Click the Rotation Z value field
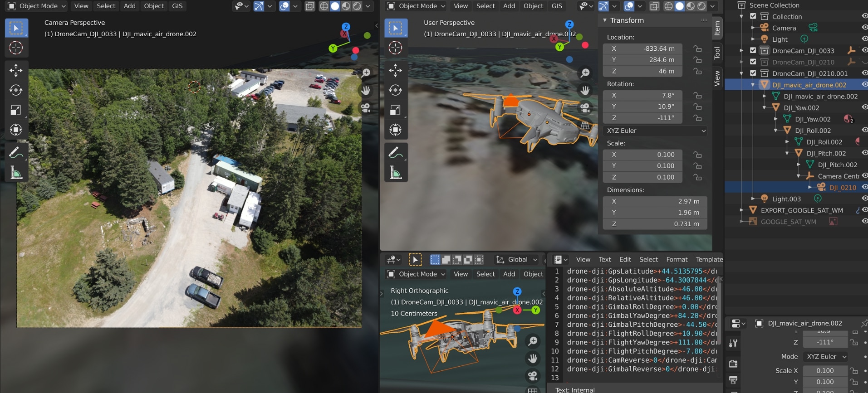 click(642, 118)
